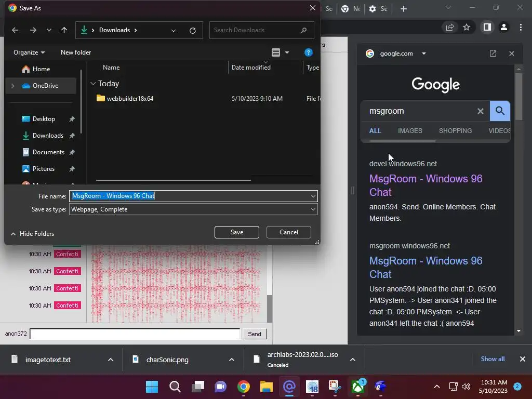Sort by Name column header
The height and width of the screenshot is (399, 532).
point(111,68)
